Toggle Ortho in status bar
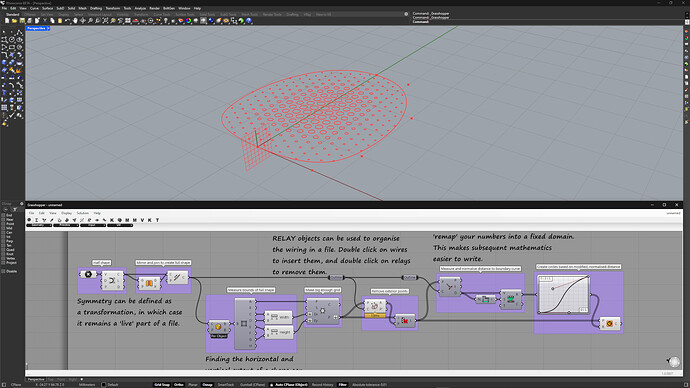690x388 pixels. 179,384
